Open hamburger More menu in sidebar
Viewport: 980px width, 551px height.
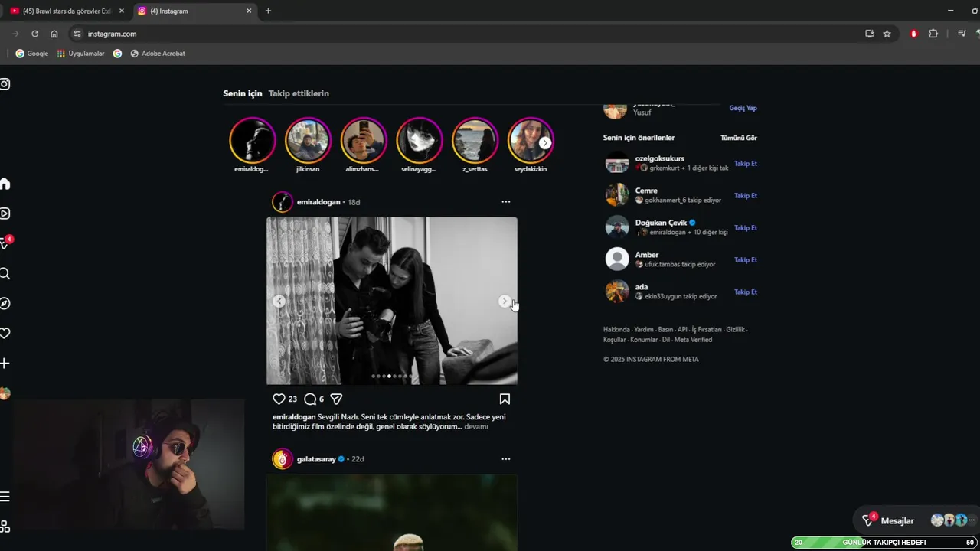pos(5,497)
